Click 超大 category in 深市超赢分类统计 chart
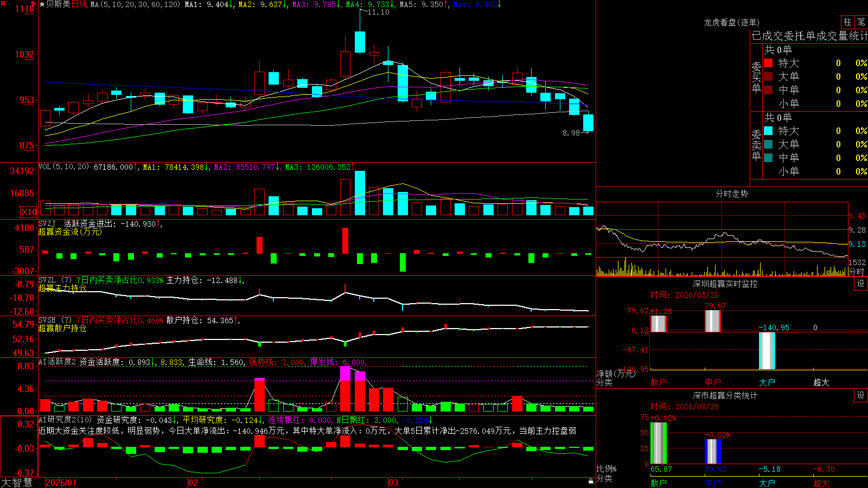Screen dimensions: 868x488 pos(821,483)
